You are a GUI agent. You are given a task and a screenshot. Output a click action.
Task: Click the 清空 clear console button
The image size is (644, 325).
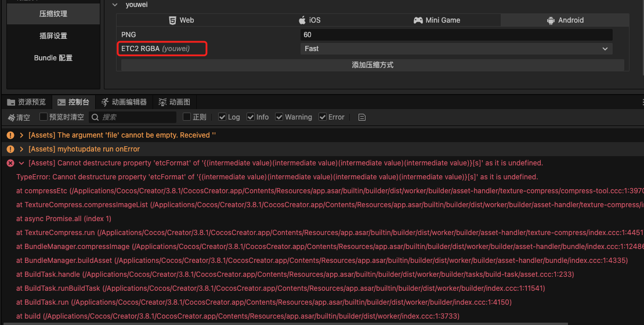pyautogui.click(x=19, y=117)
